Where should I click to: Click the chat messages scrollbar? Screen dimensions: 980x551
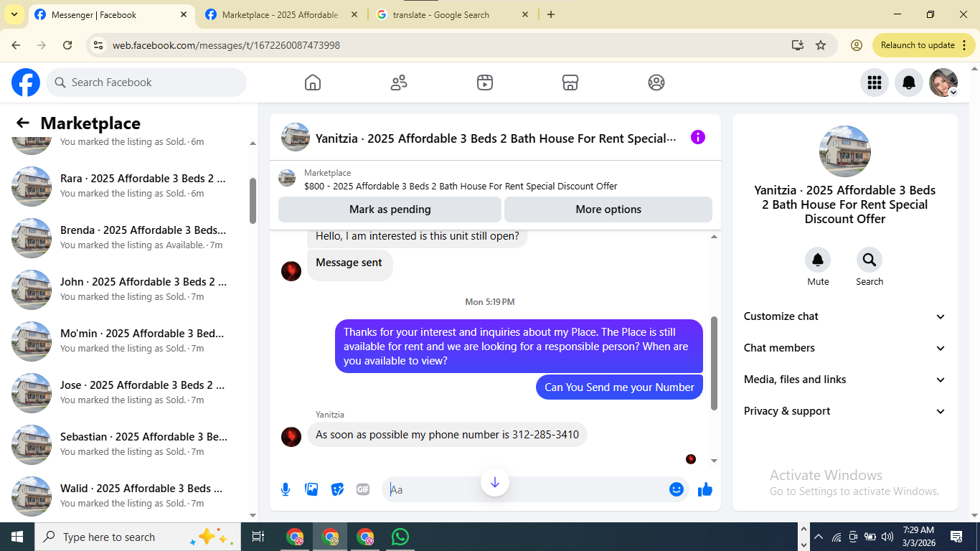(x=714, y=363)
